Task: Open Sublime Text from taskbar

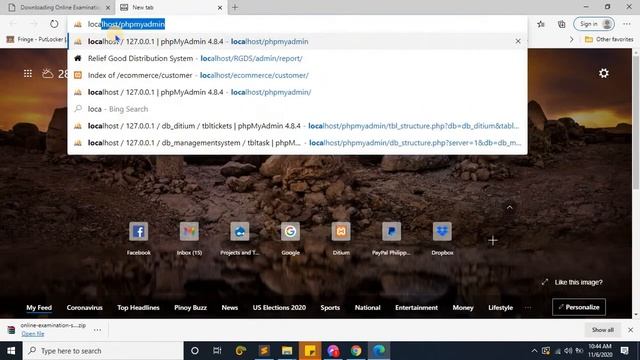Action: pyautogui.click(x=264, y=351)
